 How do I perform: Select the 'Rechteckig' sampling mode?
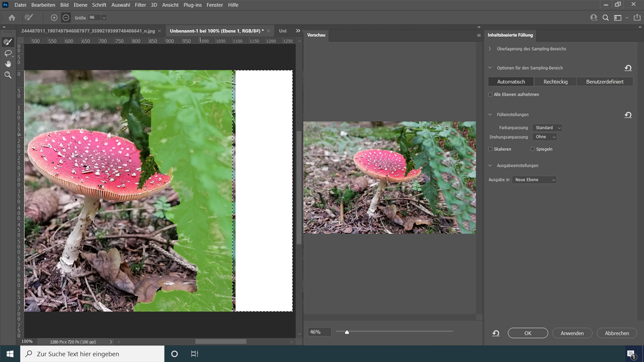click(x=555, y=81)
